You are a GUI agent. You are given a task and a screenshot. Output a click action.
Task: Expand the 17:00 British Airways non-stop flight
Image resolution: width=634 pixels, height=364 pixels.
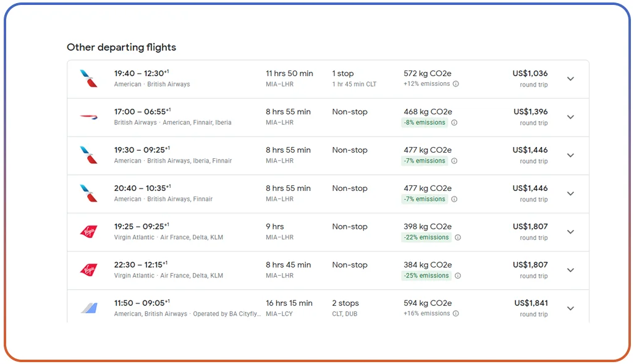pyautogui.click(x=570, y=117)
